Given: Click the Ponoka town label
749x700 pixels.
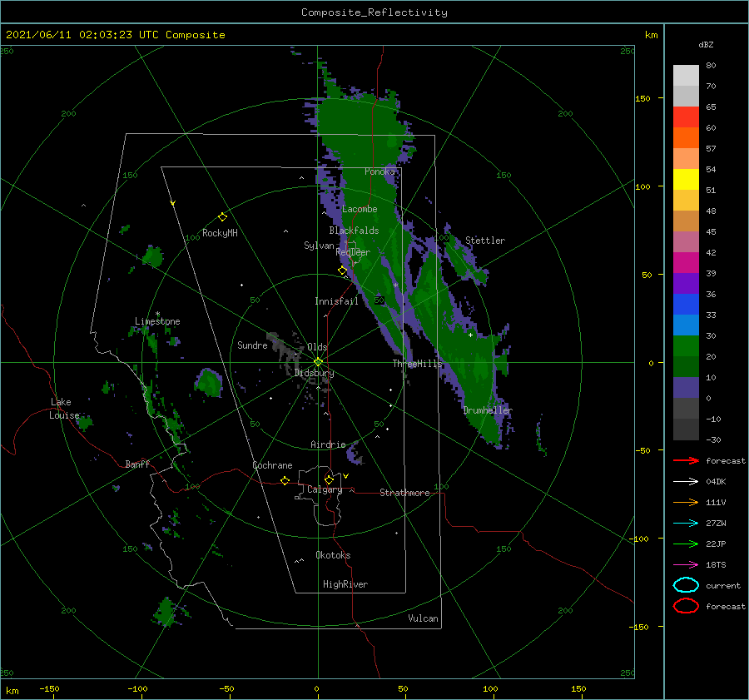Looking at the screenshot, I should pos(379,171).
